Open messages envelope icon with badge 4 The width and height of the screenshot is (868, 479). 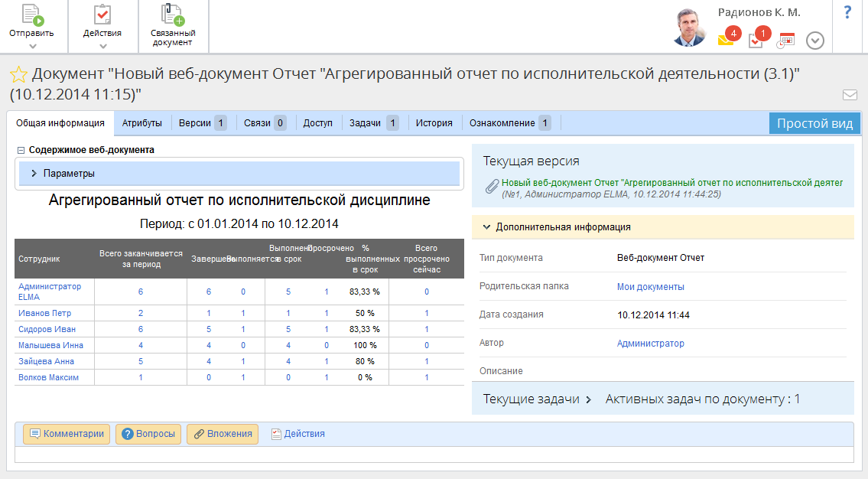pos(726,40)
